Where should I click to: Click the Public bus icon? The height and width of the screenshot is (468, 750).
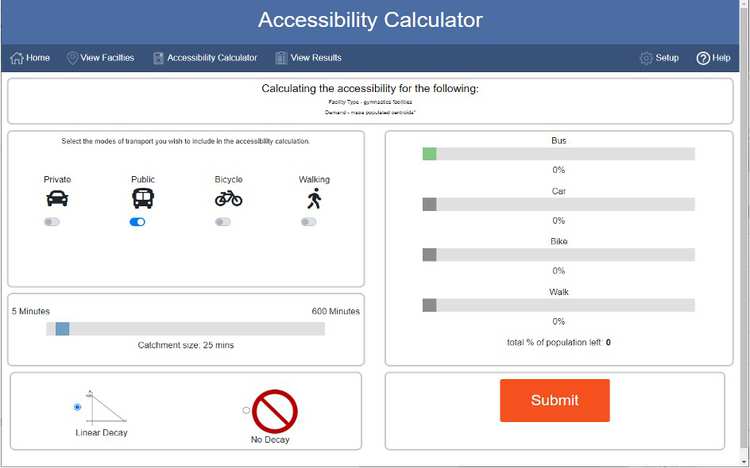[143, 198]
